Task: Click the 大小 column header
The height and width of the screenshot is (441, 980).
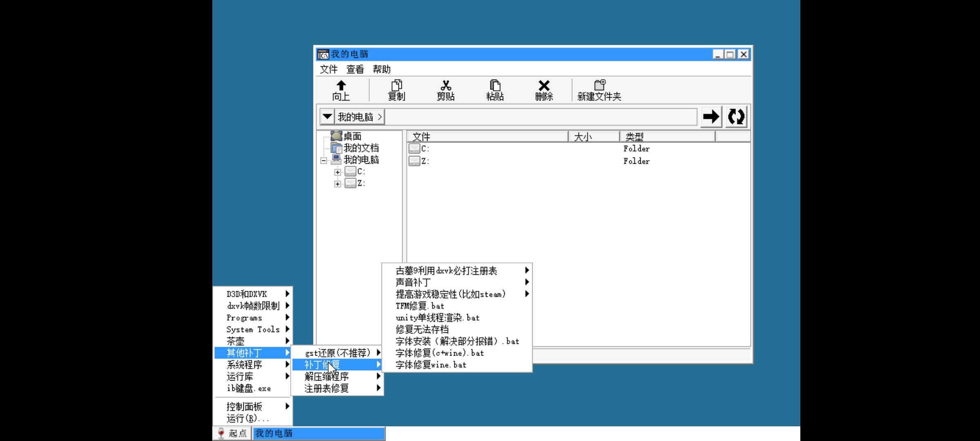Action: 593,137
